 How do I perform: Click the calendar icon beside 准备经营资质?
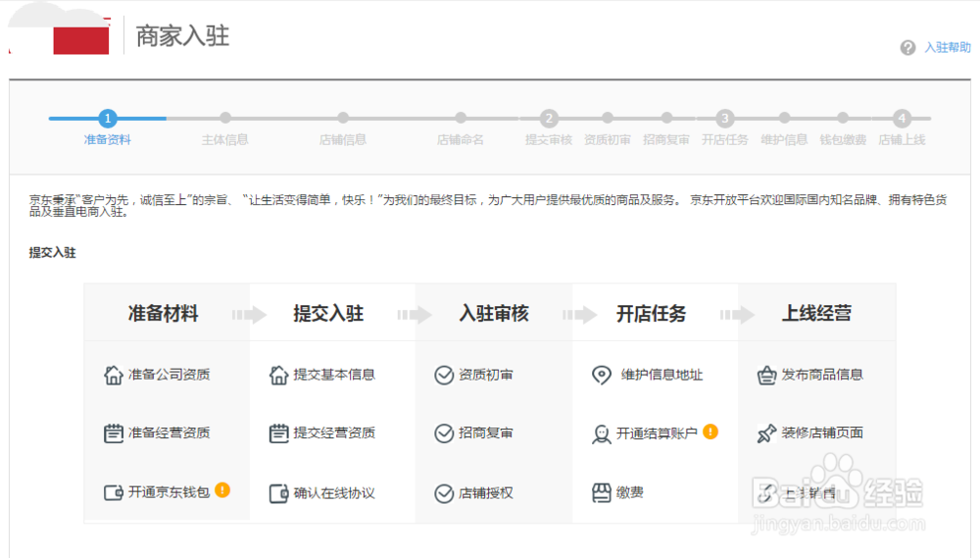[x=113, y=432]
